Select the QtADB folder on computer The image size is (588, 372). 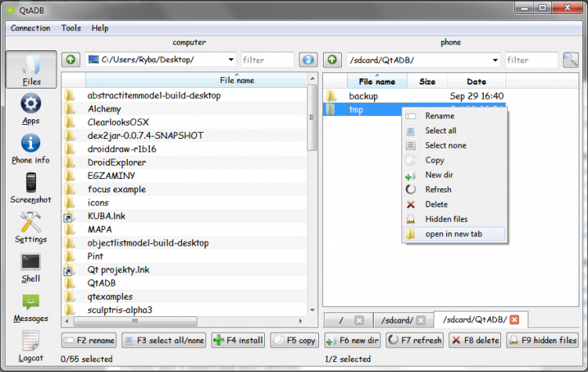tap(101, 283)
